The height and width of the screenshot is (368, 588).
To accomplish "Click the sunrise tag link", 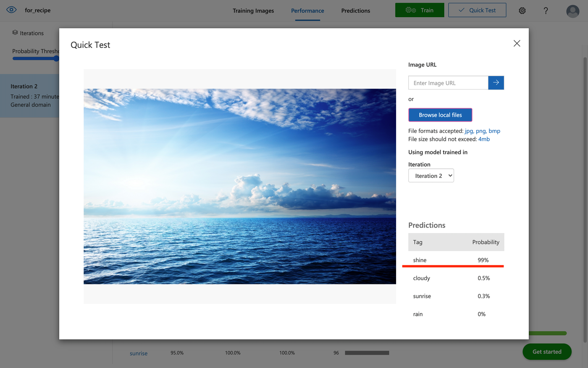I will pos(139,353).
